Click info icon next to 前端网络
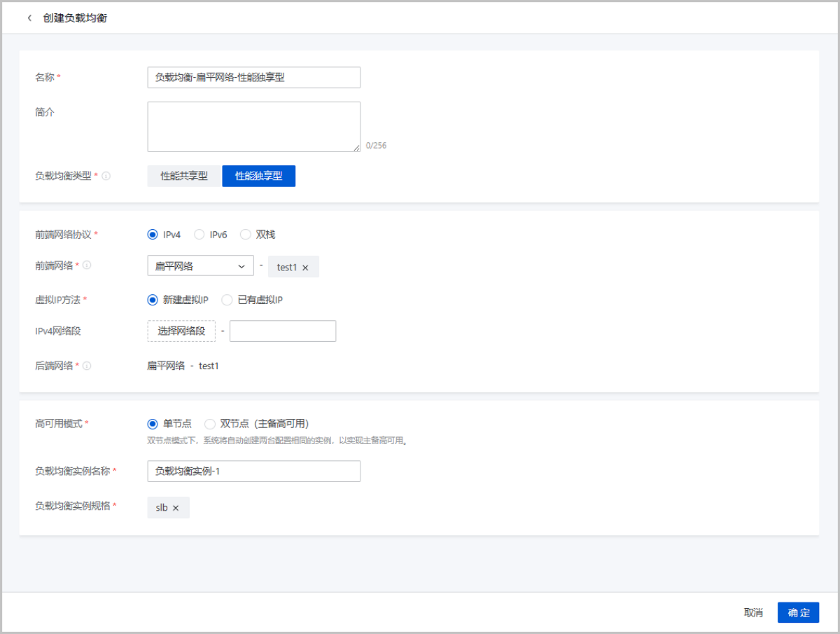Viewport: 840px width, 634px height. (x=87, y=266)
